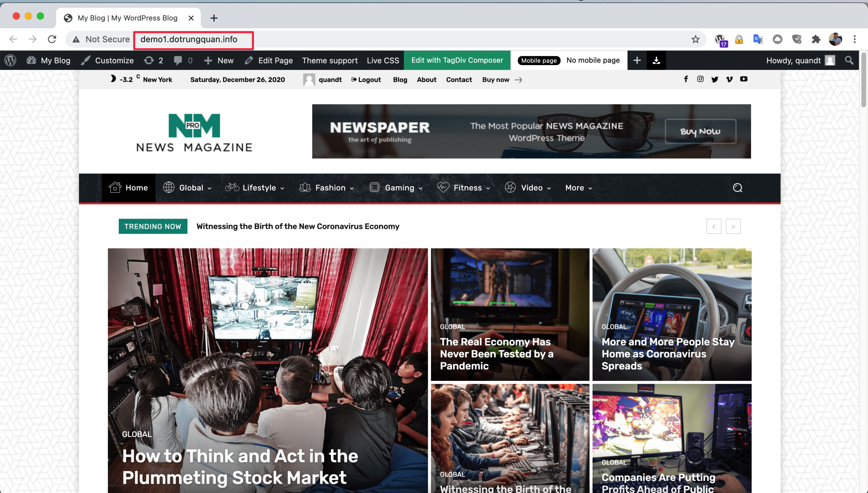
Task: Show next trending headline arrow
Action: [733, 226]
